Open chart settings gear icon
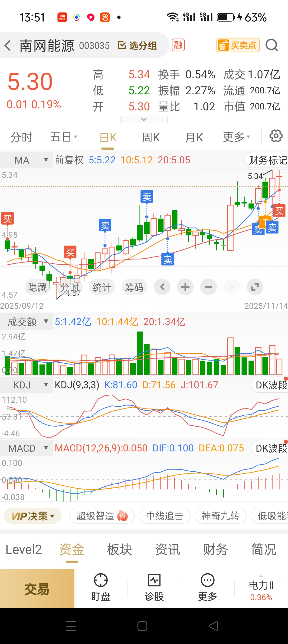 tap(276, 136)
